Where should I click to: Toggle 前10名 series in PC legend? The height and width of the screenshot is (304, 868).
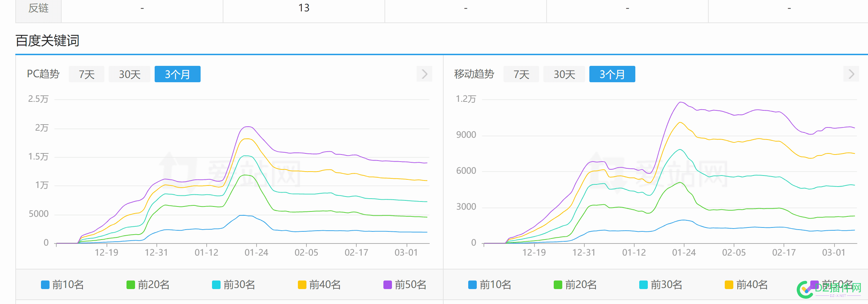[62, 285]
